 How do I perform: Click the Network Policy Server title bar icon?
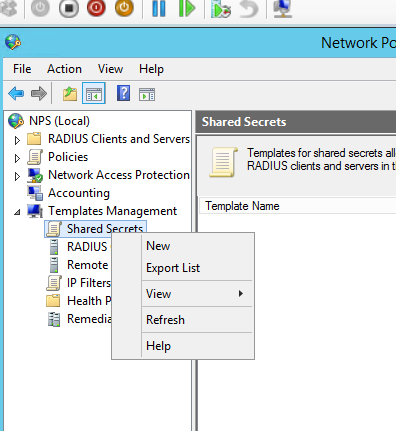pyautogui.click(x=13, y=42)
